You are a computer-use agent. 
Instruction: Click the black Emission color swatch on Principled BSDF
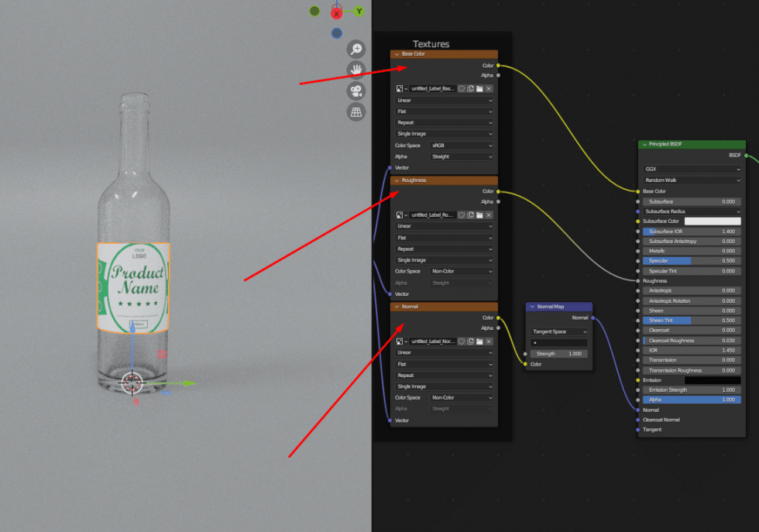click(x=713, y=379)
